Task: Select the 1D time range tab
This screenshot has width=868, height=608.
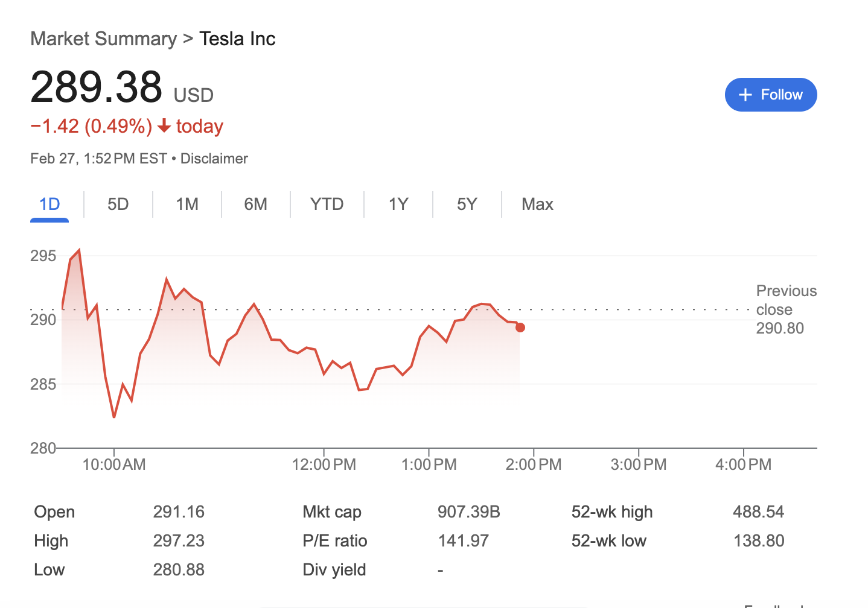Action: click(49, 204)
